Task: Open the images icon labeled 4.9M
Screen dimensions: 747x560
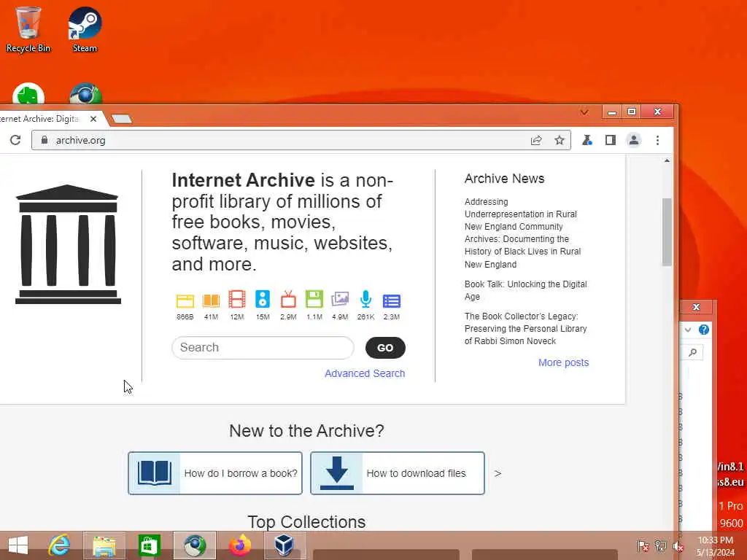Action: coord(340,300)
